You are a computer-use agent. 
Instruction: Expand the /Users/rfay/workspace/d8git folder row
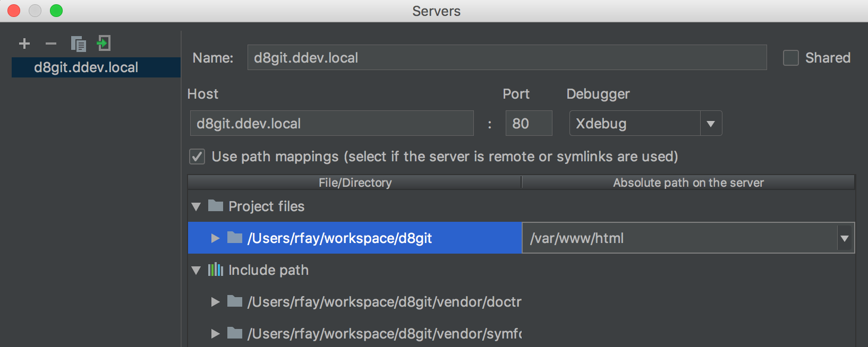tap(215, 238)
